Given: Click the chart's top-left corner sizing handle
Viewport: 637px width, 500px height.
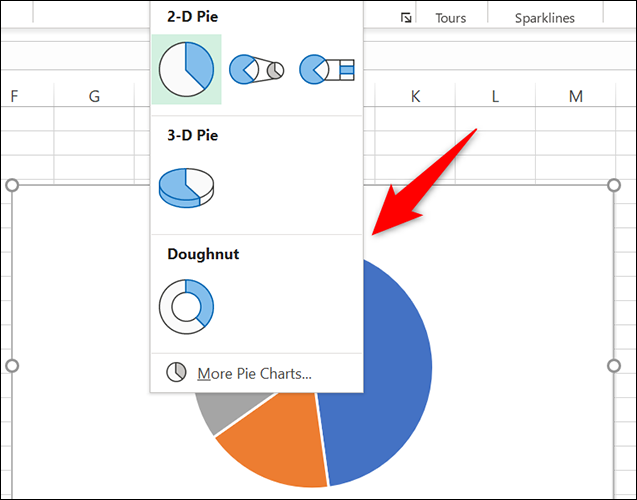Looking at the screenshot, I should click(x=12, y=186).
